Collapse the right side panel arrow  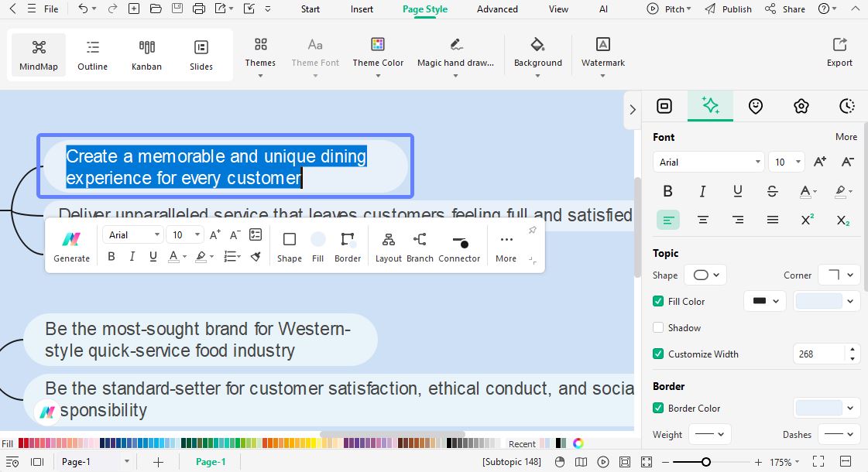(x=633, y=110)
